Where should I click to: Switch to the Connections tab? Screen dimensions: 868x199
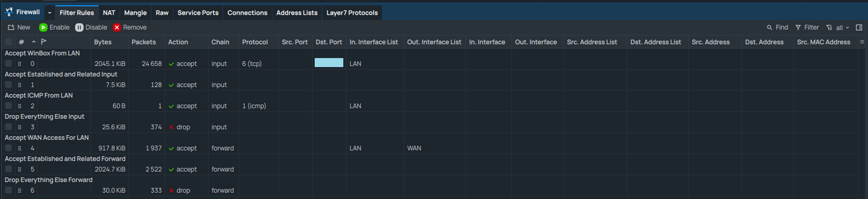pos(248,13)
